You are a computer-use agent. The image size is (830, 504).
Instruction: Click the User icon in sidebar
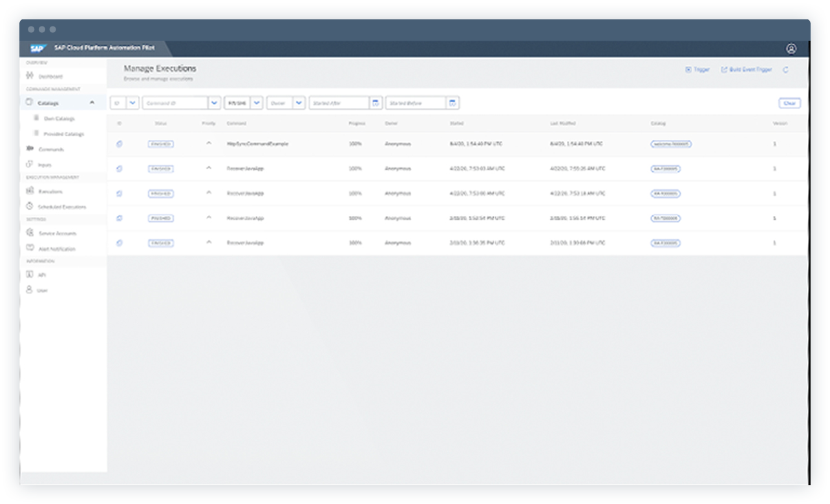tap(29, 290)
